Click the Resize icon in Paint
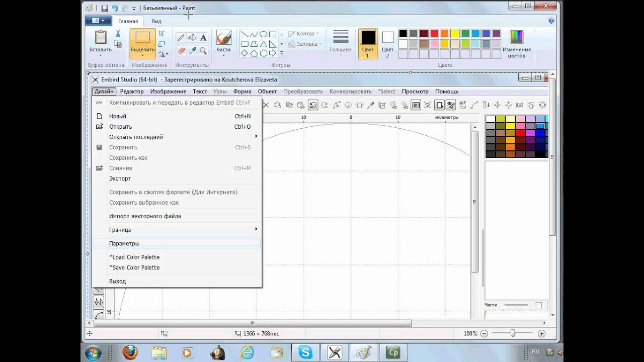Screen dimensions: 644x362 [x=162, y=44]
